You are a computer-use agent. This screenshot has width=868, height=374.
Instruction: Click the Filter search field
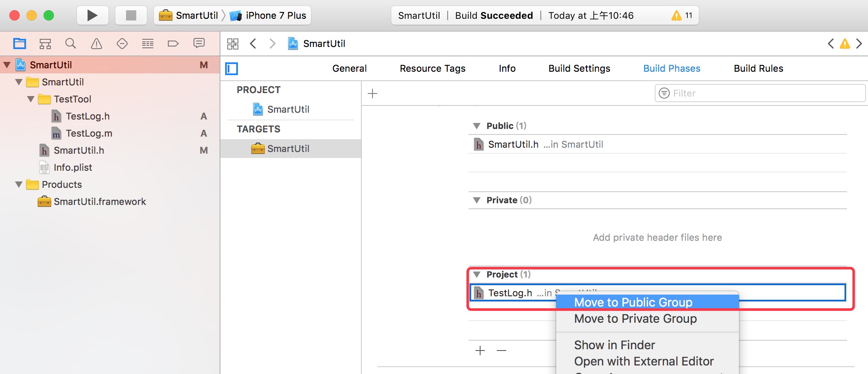[760, 93]
